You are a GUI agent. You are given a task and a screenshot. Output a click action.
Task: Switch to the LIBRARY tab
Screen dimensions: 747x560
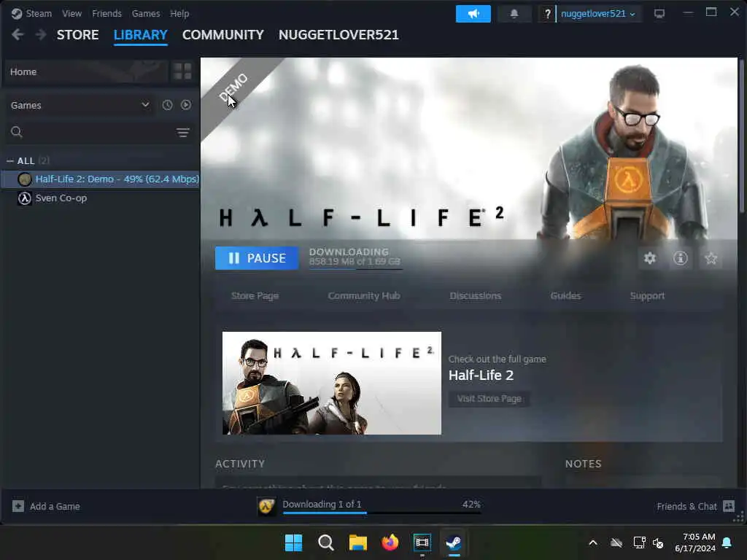[141, 35]
